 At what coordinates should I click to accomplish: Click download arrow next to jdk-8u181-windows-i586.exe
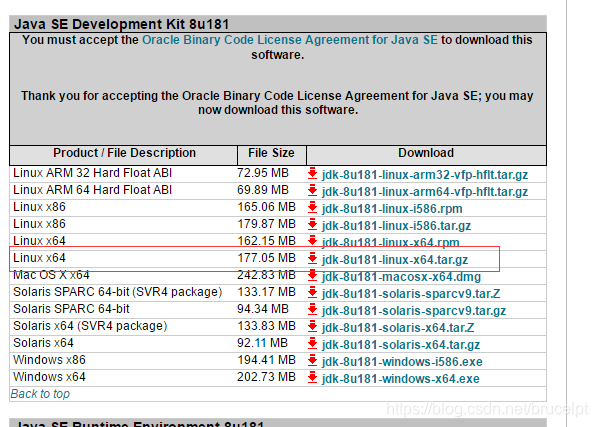[312, 360]
